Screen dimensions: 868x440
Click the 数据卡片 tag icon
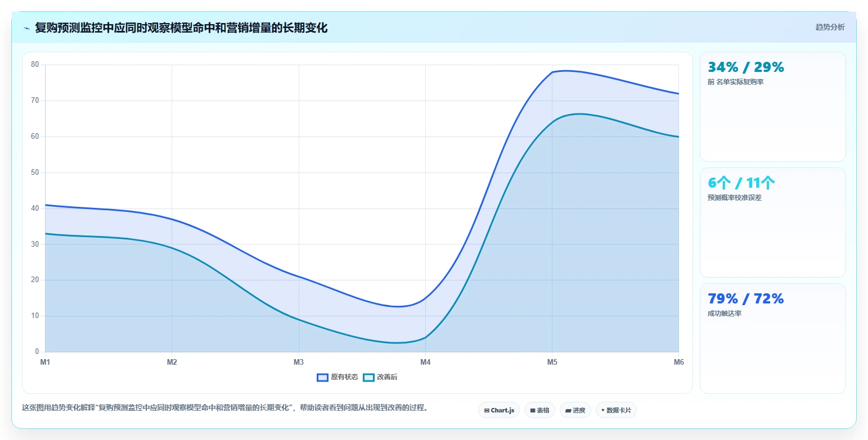point(603,410)
